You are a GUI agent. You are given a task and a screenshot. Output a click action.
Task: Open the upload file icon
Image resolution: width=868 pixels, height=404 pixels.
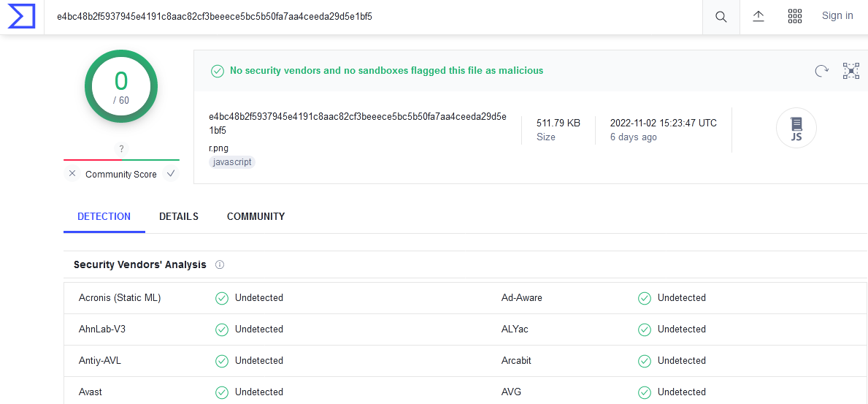click(x=758, y=16)
